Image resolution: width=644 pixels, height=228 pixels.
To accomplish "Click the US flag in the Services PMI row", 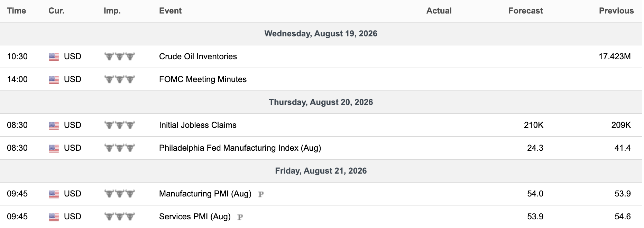I will click(x=54, y=217).
